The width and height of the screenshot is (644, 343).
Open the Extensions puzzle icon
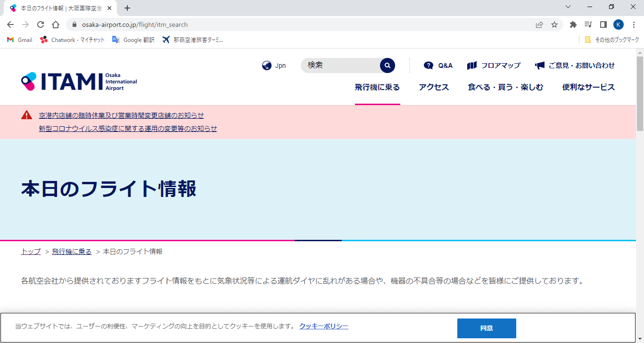[x=573, y=24]
